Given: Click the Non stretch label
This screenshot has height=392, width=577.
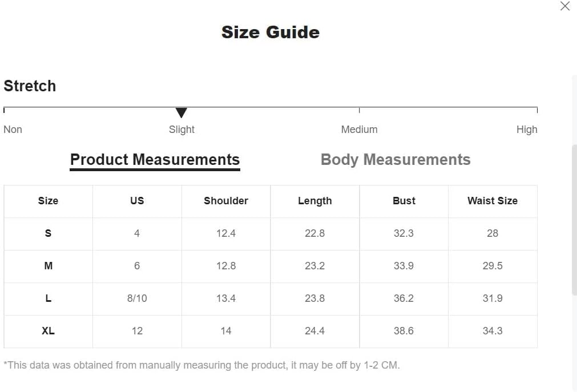Looking at the screenshot, I should tap(13, 130).
